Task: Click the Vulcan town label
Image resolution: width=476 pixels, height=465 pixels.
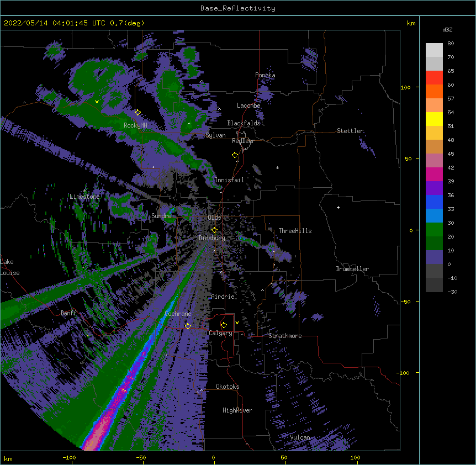Action: (300, 437)
